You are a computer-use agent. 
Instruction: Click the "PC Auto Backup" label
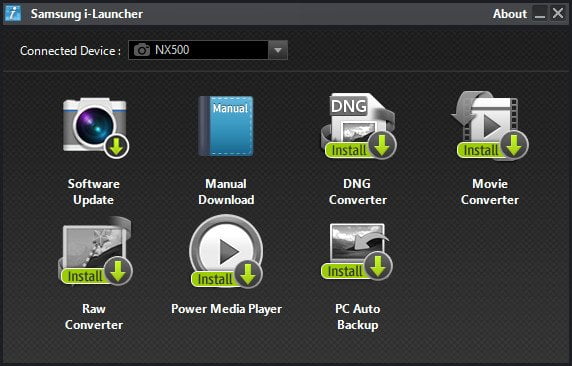(358, 317)
